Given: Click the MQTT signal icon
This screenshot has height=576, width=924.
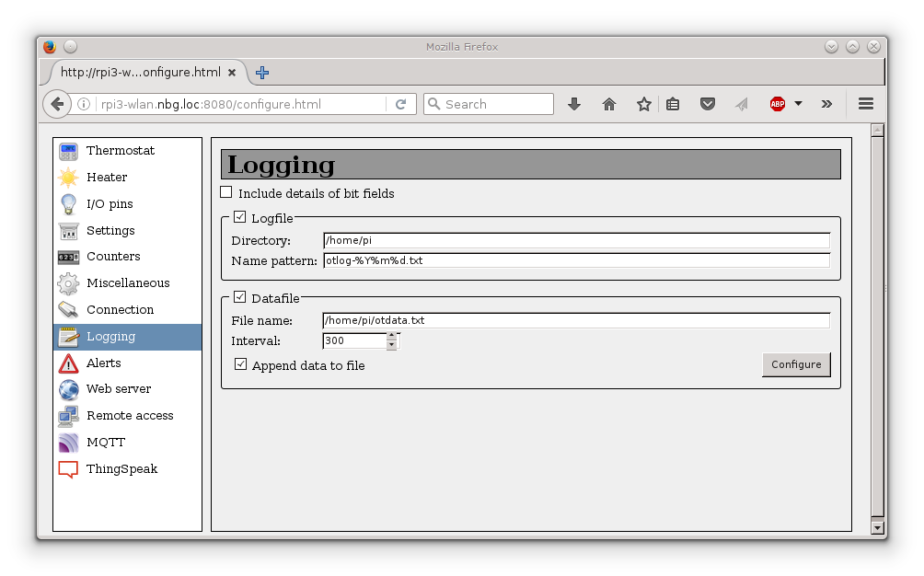Looking at the screenshot, I should pos(68,443).
